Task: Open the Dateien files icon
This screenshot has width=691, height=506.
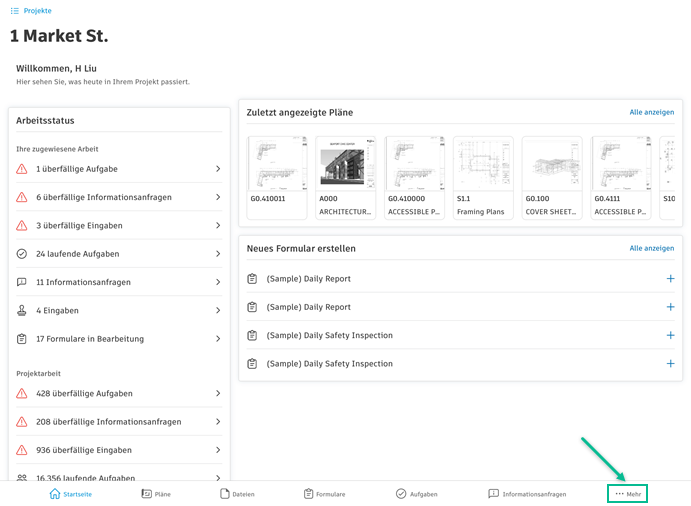Action: pos(225,494)
